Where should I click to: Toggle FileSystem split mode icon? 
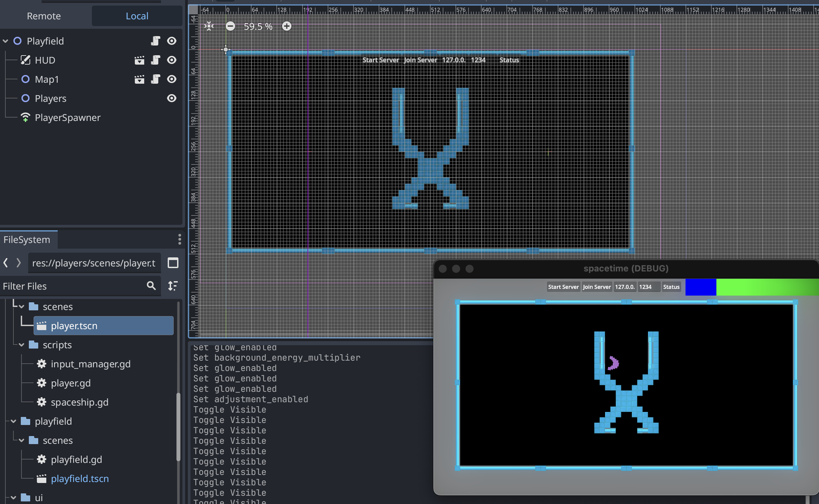coord(173,263)
